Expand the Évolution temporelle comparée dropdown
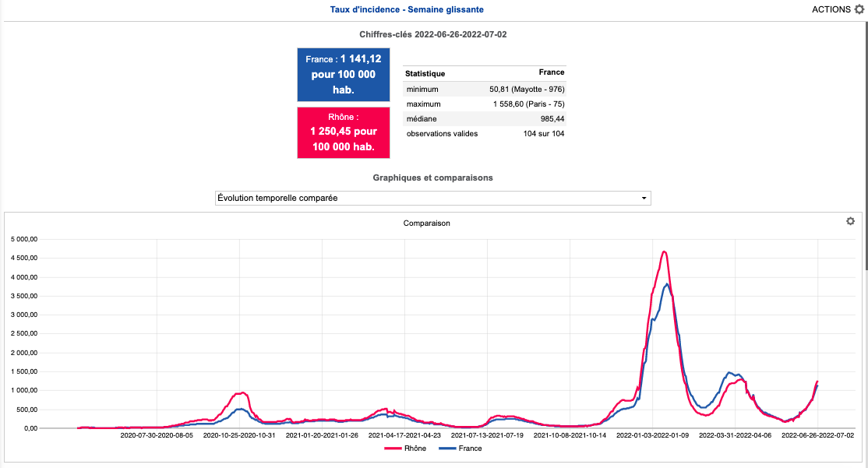The image size is (868, 468). (432, 198)
